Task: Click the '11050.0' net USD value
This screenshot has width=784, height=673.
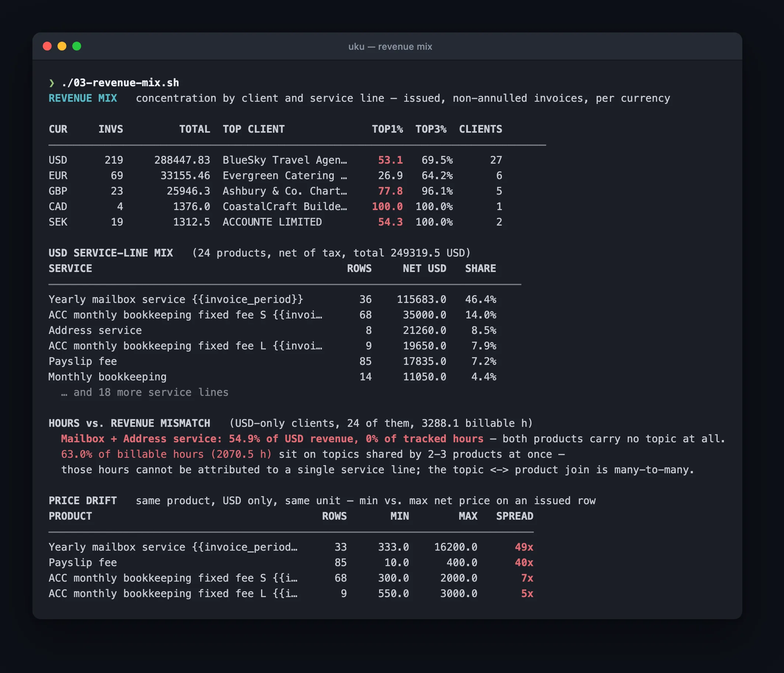Action: click(x=424, y=377)
